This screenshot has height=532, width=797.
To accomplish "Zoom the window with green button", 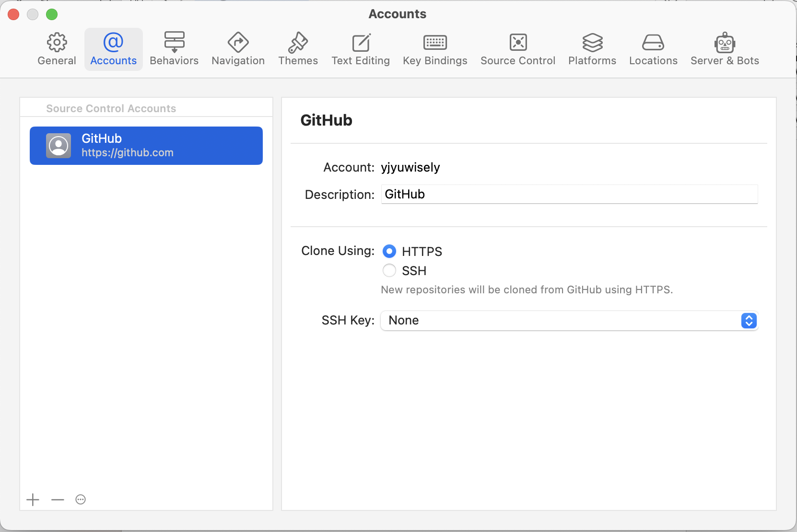I will point(52,14).
